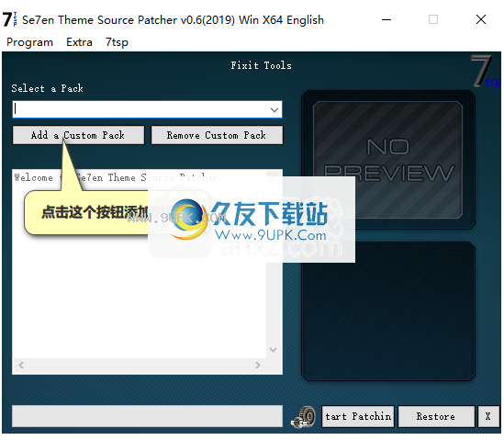The width and height of the screenshot is (504, 440).
Task: Click Remove Custom Pack button
Action: (x=217, y=135)
